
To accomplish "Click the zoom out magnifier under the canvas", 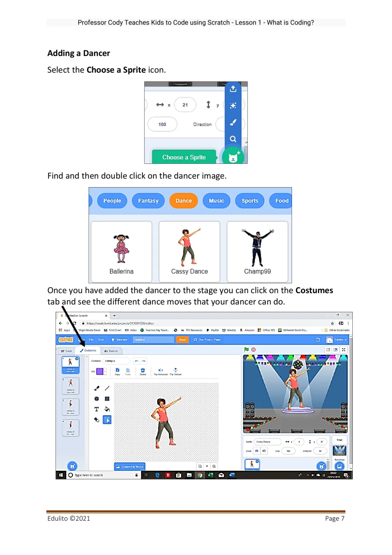I will coord(200,466).
